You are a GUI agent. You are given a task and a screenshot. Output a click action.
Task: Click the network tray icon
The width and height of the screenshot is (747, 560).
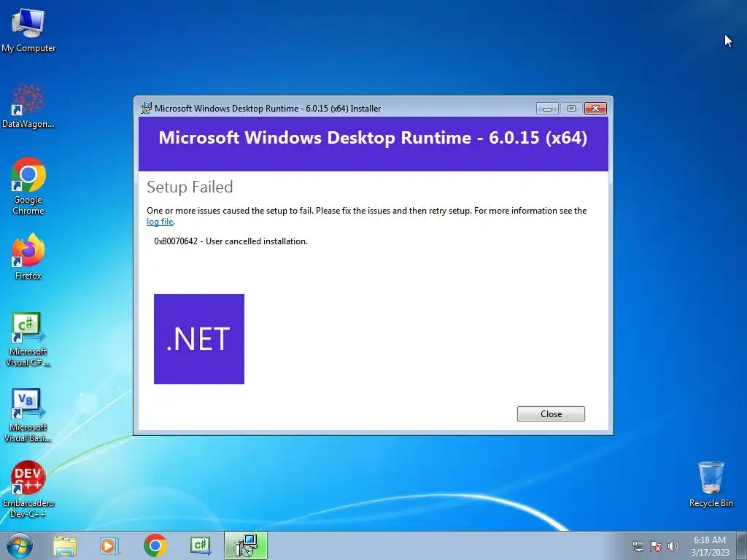638,546
